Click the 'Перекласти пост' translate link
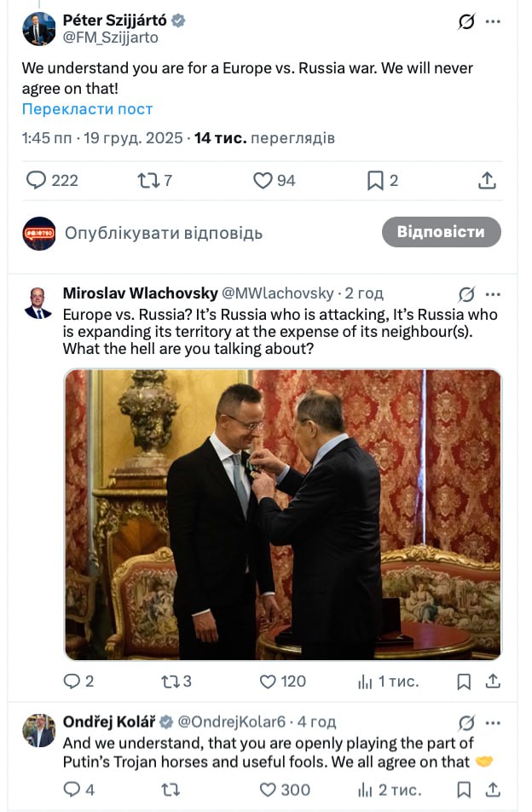This screenshot has height=812, width=532. 87,109
